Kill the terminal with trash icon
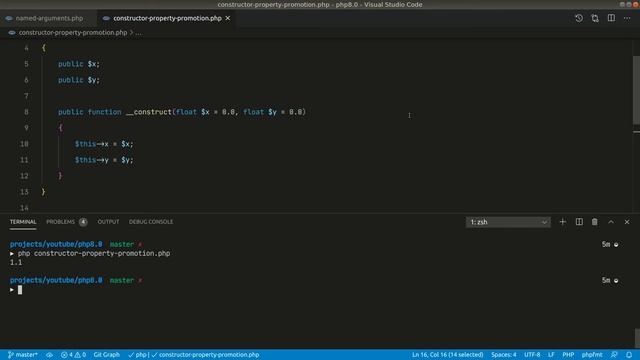The width and height of the screenshot is (640, 360). click(595, 222)
